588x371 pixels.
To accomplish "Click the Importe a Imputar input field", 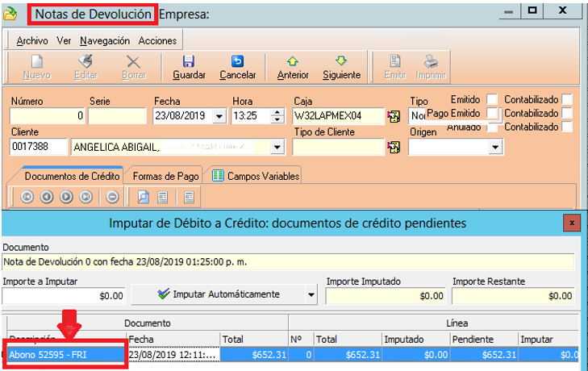I will [65, 296].
